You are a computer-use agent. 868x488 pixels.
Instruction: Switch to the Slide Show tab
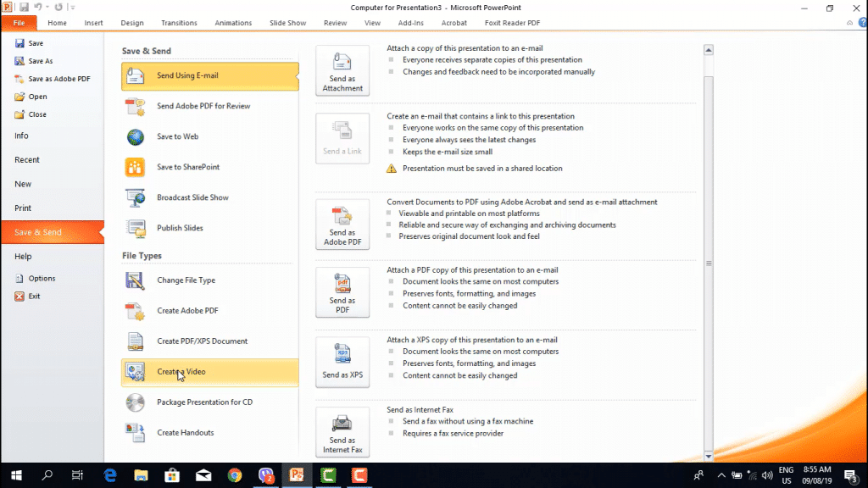pos(288,23)
